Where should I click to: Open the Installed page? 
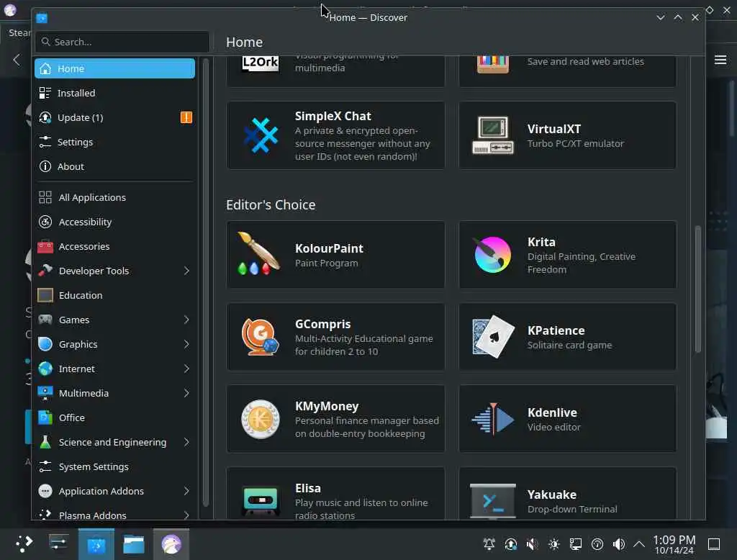(x=114, y=93)
